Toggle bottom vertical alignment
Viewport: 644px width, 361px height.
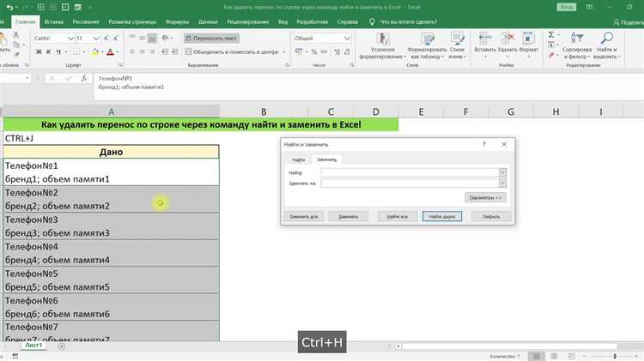pos(152,38)
